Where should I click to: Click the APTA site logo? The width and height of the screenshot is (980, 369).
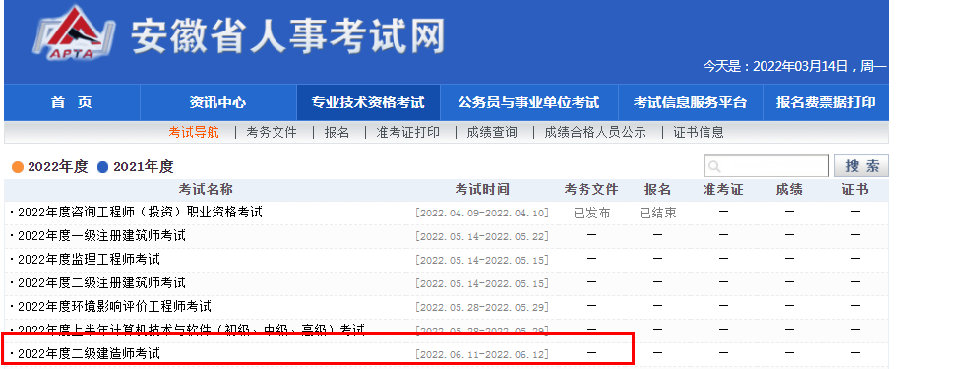pos(75,32)
